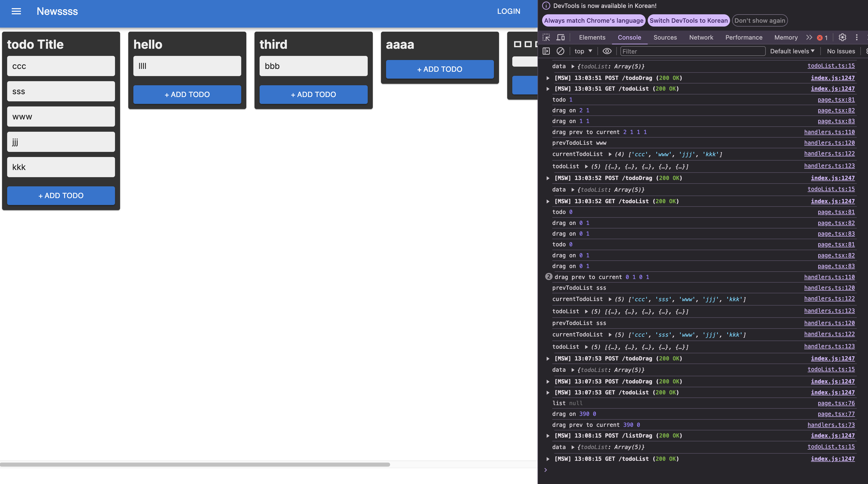This screenshot has width=868, height=484.
Task: Toggle live expression eye icon
Action: click(607, 51)
